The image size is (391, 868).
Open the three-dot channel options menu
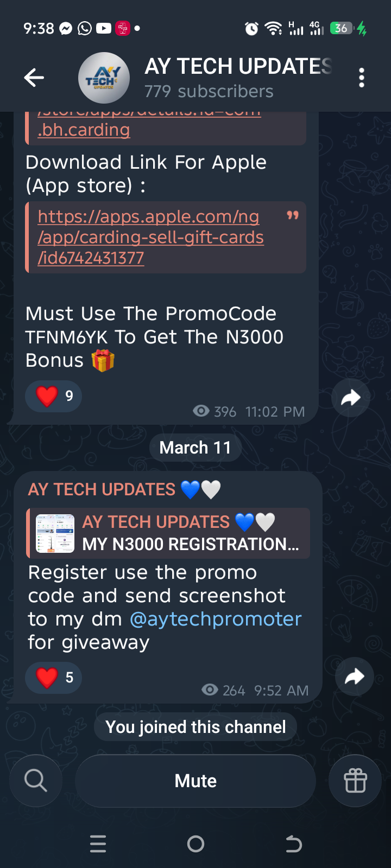tap(362, 78)
